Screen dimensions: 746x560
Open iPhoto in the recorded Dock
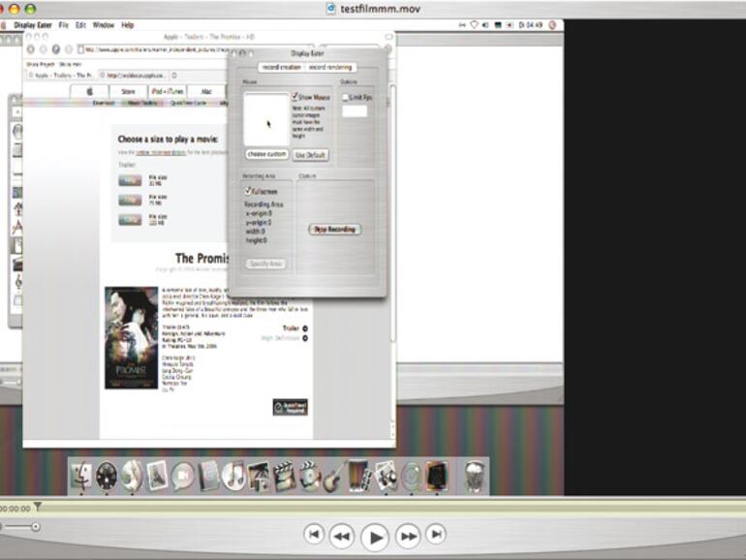click(x=258, y=476)
